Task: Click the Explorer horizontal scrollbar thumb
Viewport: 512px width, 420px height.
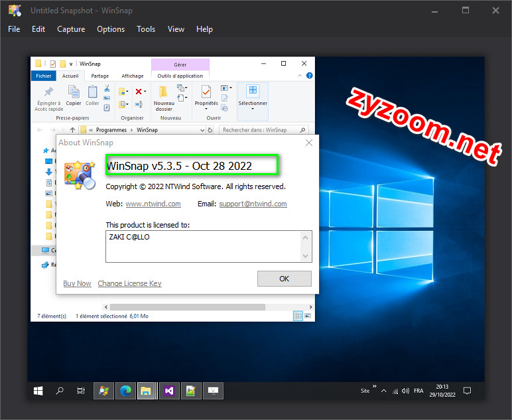Action: [188, 307]
